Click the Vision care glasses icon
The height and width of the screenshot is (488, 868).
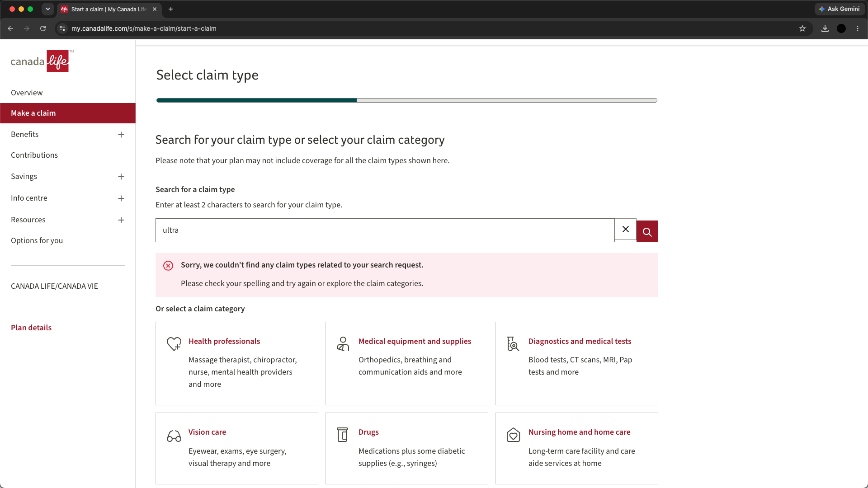pyautogui.click(x=174, y=436)
